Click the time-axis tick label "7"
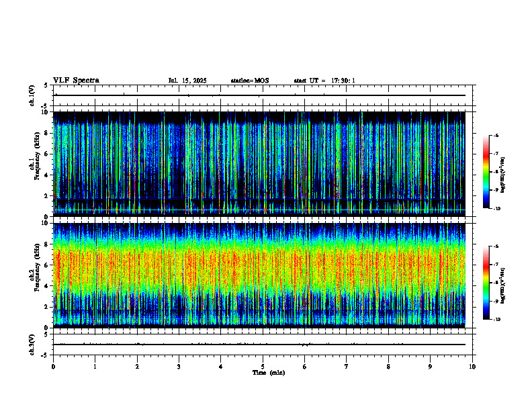The width and height of the screenshot is (532, 411). 347,367
